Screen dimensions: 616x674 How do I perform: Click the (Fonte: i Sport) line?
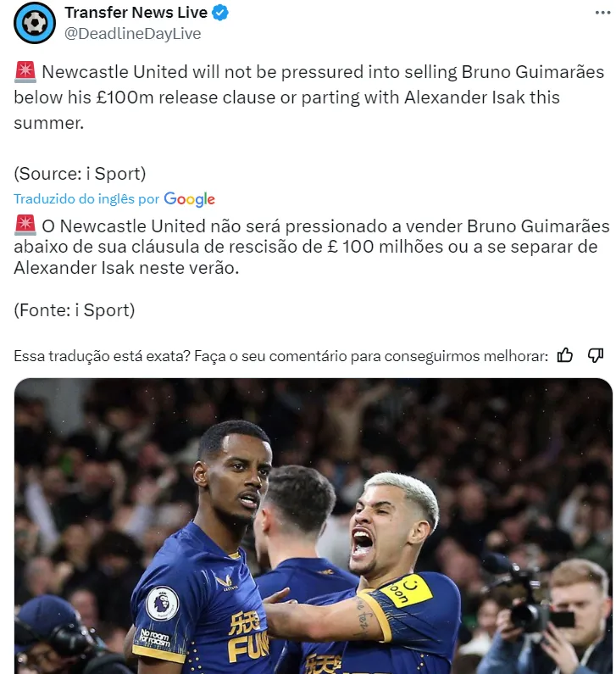(75, 310)
